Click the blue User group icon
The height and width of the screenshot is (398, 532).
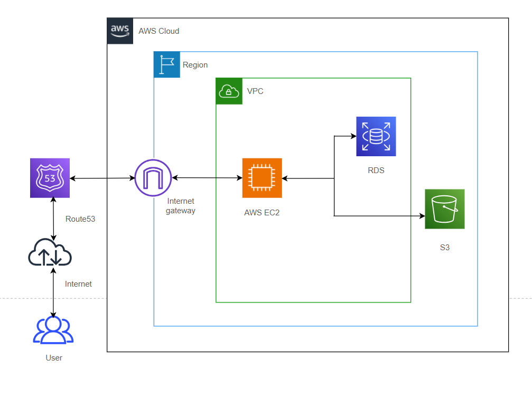tap(53, 330)
